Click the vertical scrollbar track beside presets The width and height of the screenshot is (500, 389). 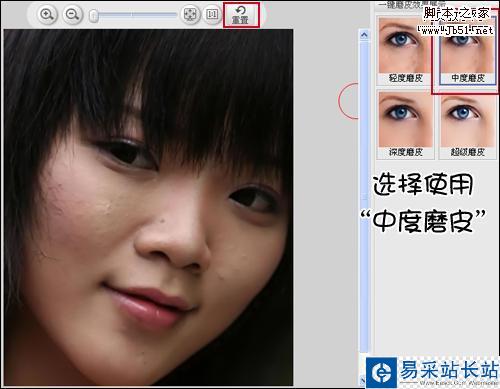[364, 197]
